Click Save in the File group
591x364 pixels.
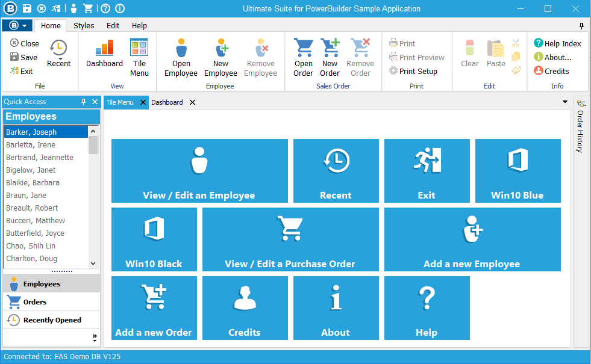[23, 57]
